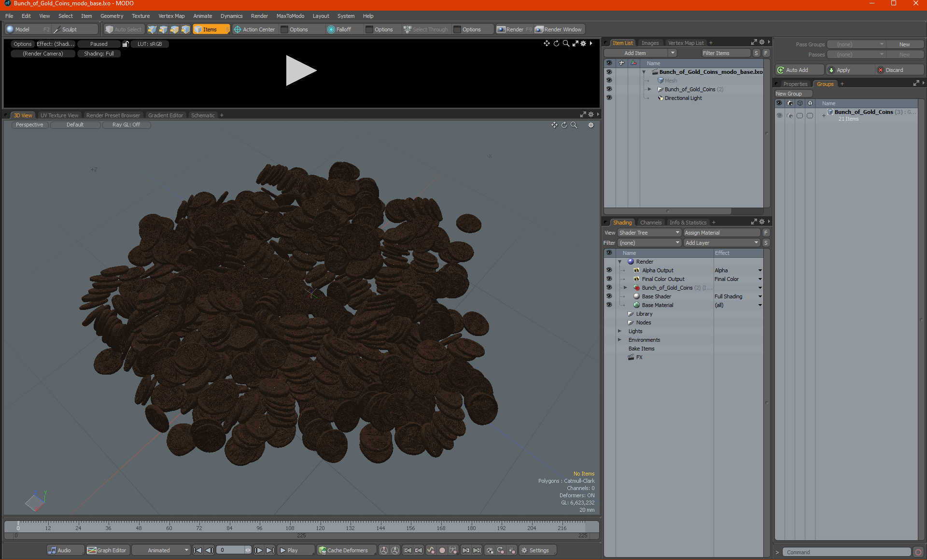Open Action Center tool
Image resolution: width=927 pixels, height=560 pixels.
[254, 29]
